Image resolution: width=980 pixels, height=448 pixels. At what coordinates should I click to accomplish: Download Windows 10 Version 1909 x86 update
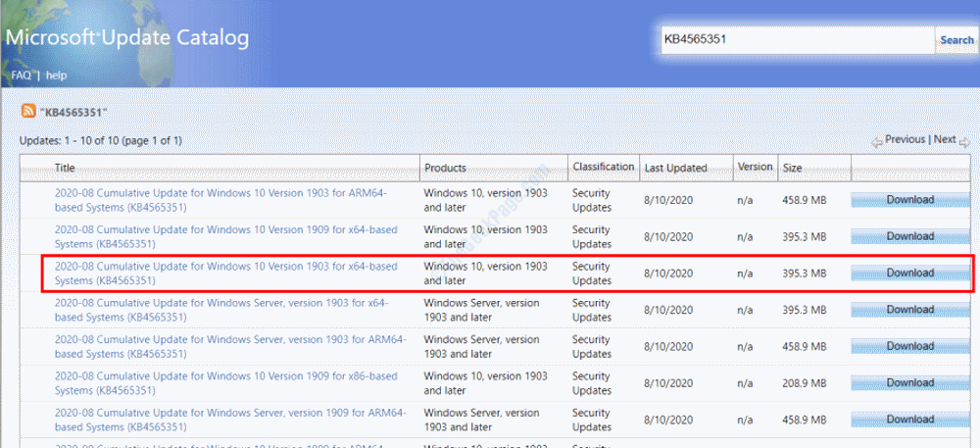tap(910, 382)
